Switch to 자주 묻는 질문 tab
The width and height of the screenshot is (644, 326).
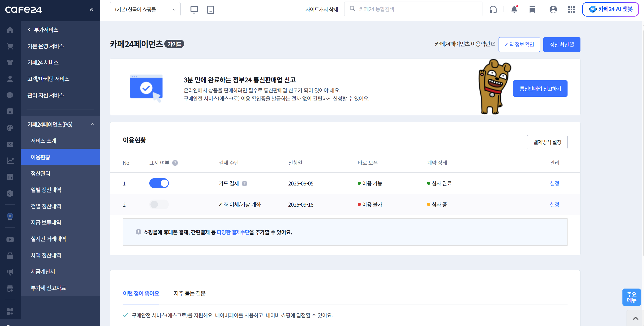[x=189, y=293]
